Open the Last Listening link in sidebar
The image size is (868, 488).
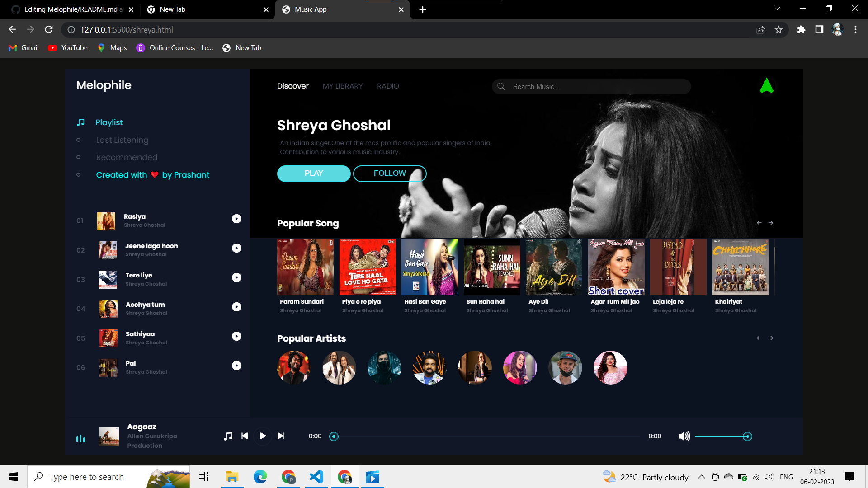(122, 140)
